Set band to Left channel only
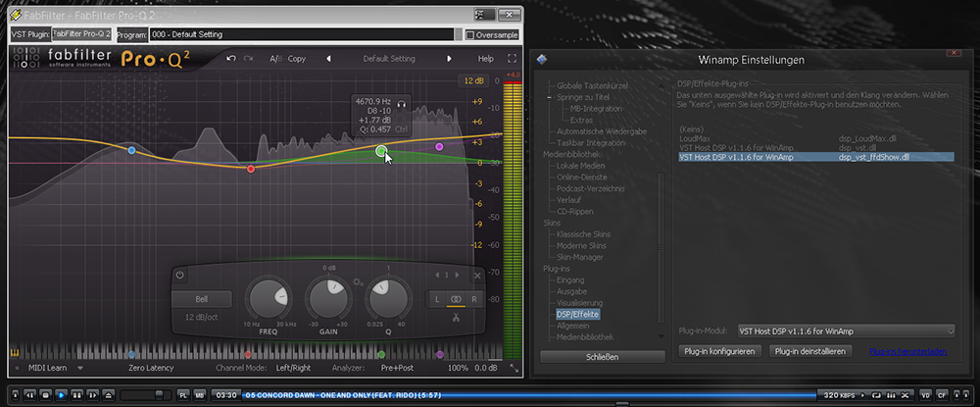980x407 pixels. (x=437, y=299)
